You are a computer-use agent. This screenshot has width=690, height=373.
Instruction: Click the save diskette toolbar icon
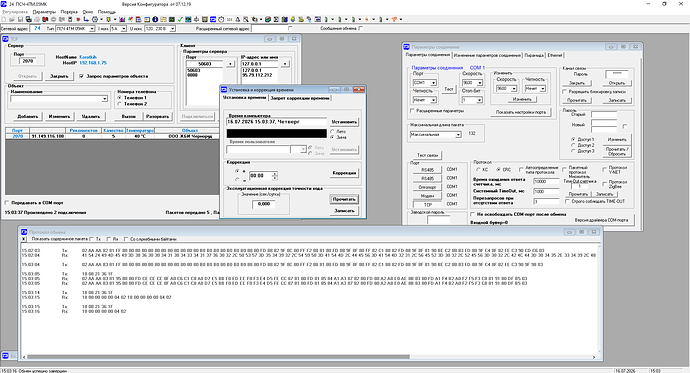point(20,19)
